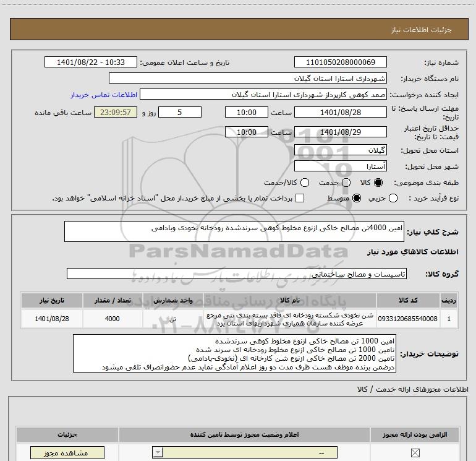Click the need date cell 1401/08/28
476x461 pixels.
(x=52, y=319)
